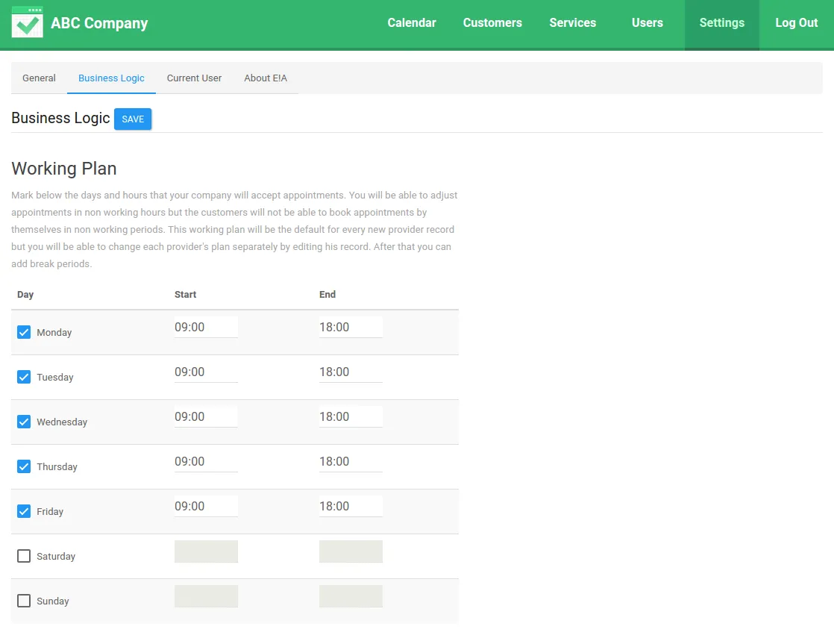Select the Friday end time field

(x=351, y=506)
